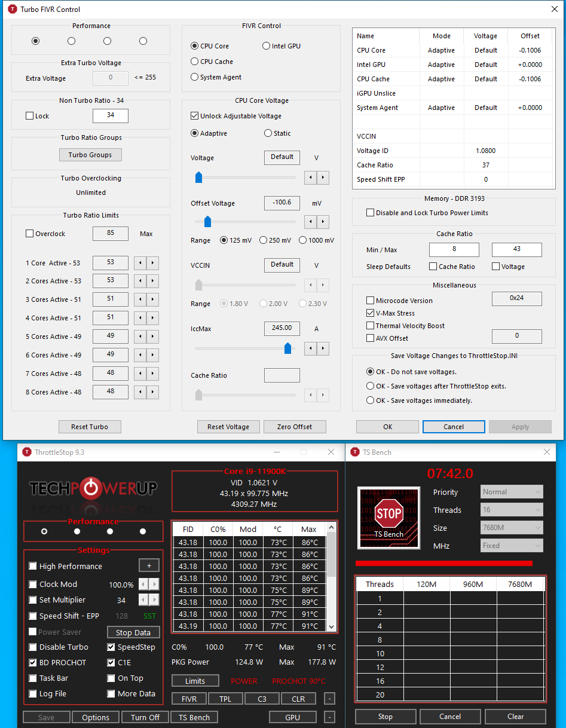Check Disable and Lock Turbo Power Limits

point(371,213)
